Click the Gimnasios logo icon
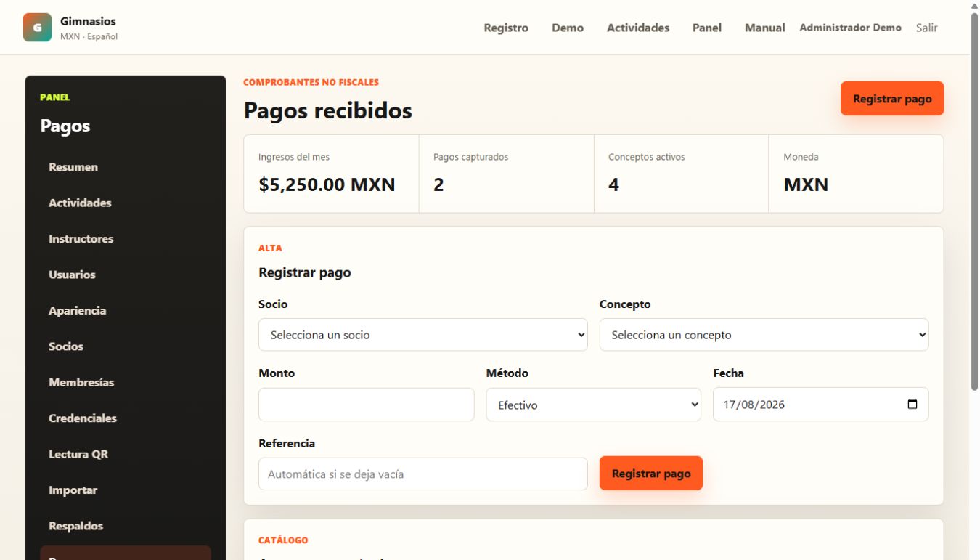 point(37,28)
